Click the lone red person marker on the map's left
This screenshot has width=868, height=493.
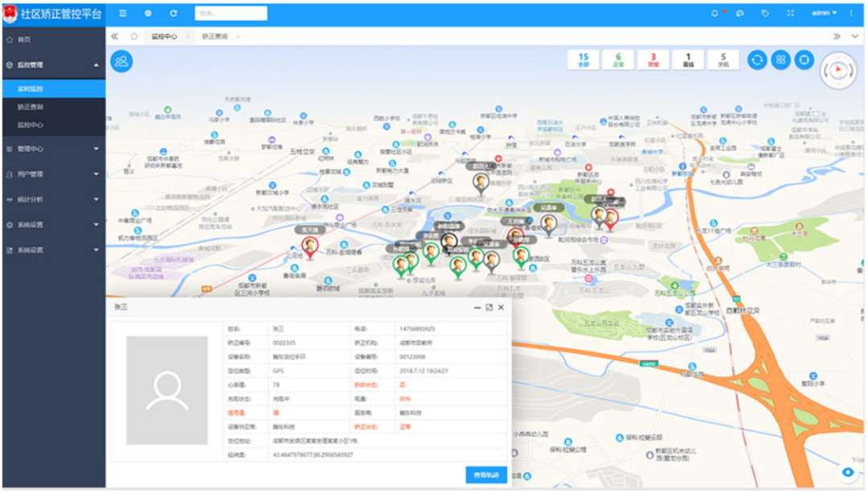pyautogui.click(x=310, y=247)
